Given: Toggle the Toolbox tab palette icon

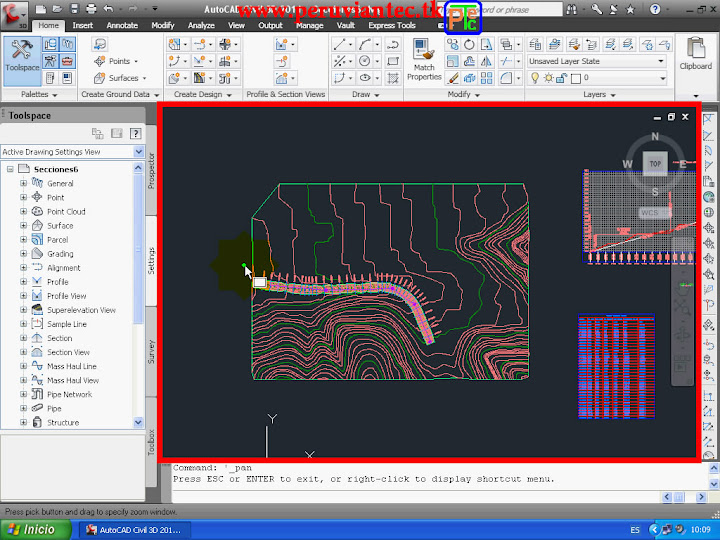Looking at the screenshot, I should [68, 61].
